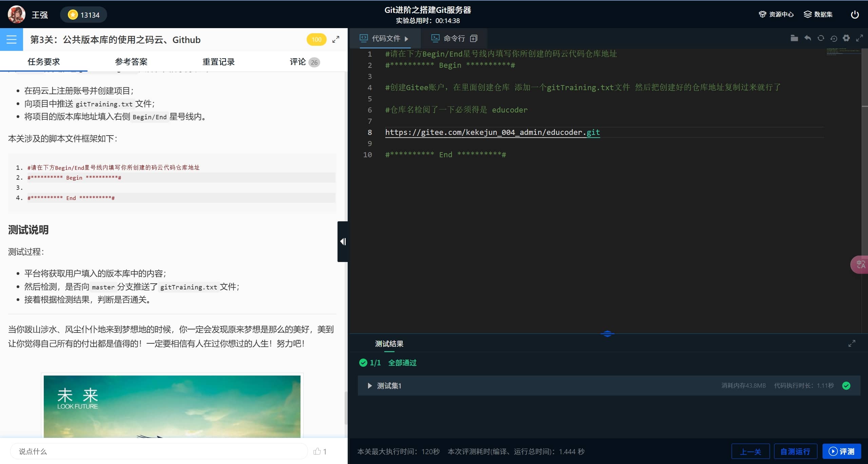Click the '代码执行时长: 1.11秒' text

tap(804, 386)
